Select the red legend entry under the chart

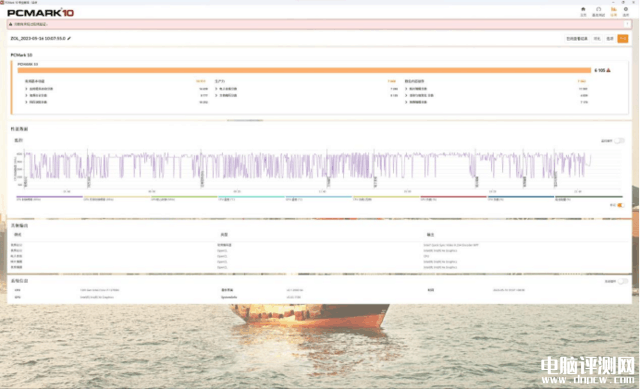453,198
